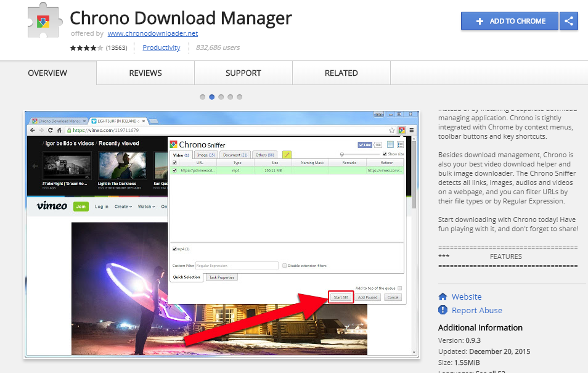The height and width of the screenshot is (373, 588).
Task: Switch Sniffer to grid table view icon
Action: [390, 144]
